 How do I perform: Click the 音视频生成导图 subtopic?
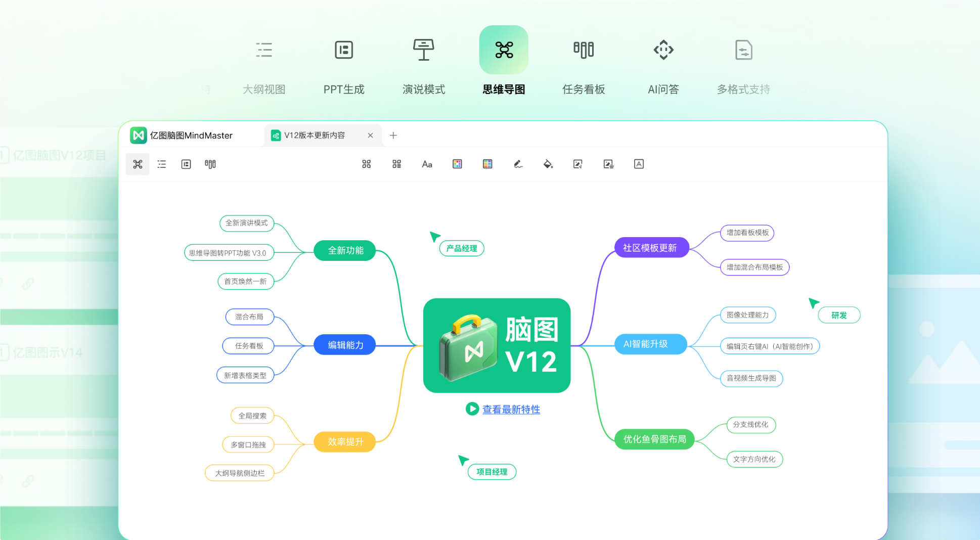pos(751,378)
